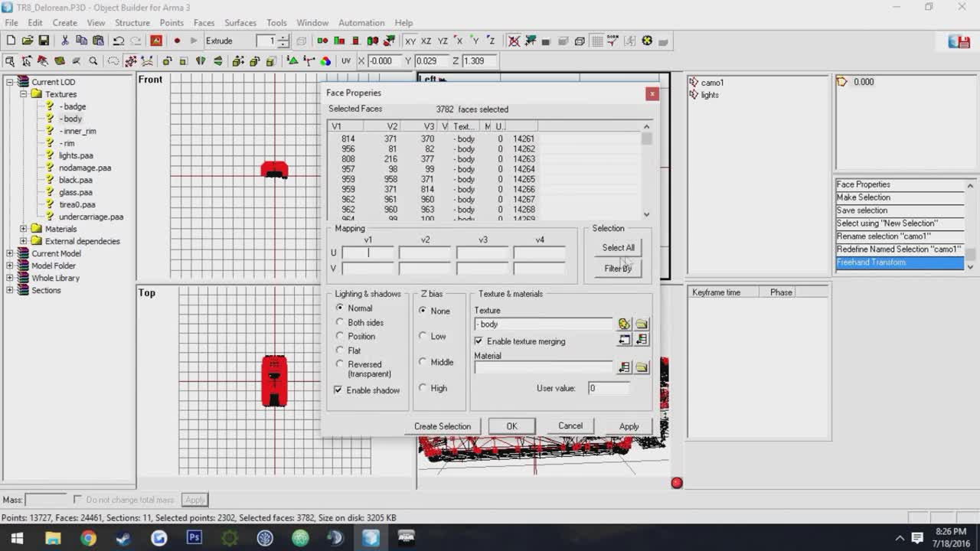Select the XY view lock toolbar icon
Screen dimensions: 980x551
click(x=410, y=41)
